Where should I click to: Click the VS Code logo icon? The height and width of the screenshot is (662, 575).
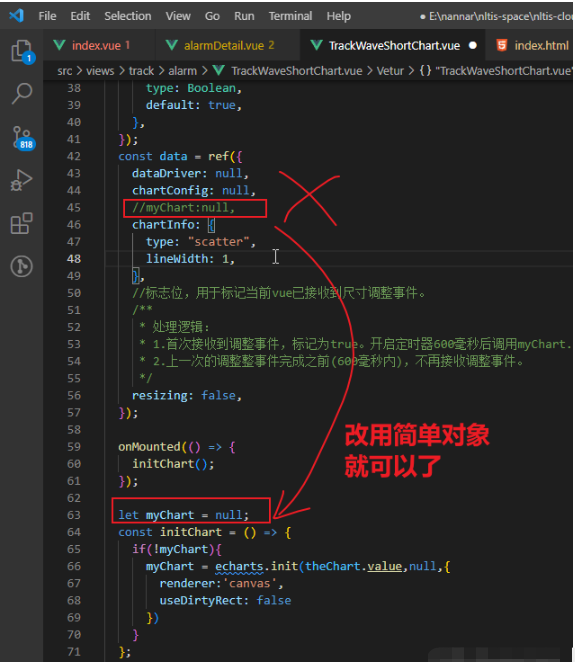tap(16, 16)
